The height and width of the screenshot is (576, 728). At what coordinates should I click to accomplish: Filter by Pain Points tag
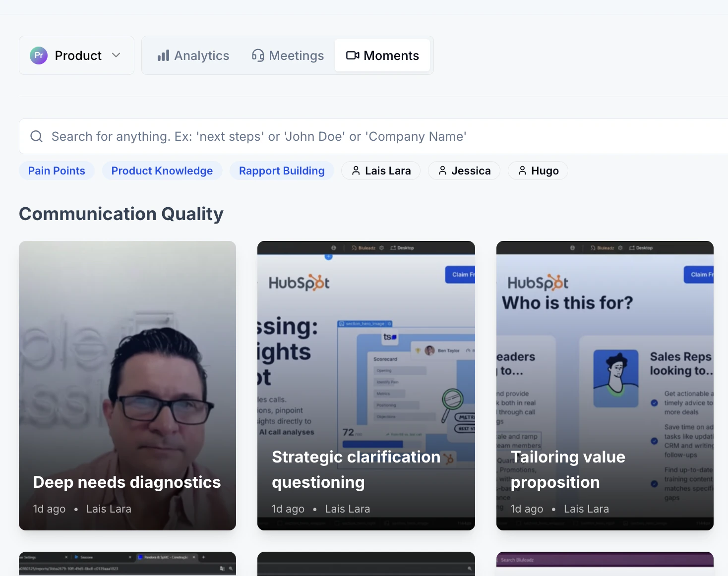pos(57,171)
